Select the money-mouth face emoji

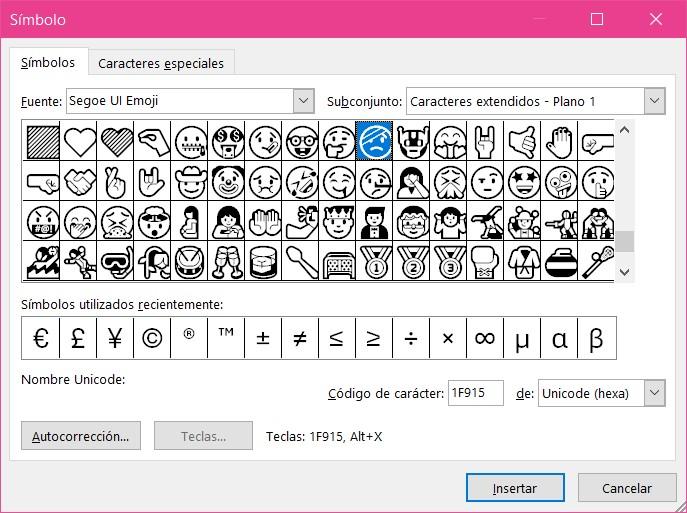click(x=226, y=141)
